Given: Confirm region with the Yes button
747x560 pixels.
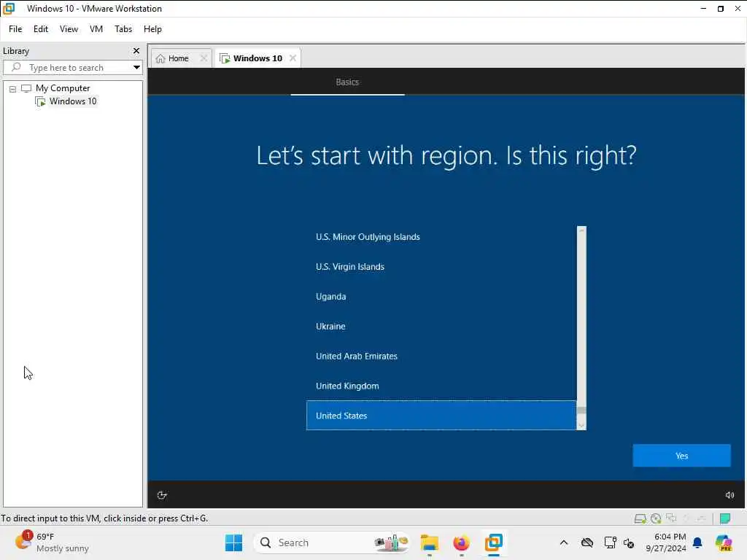Looking at the screenshot, I should (x=681, y=456).
